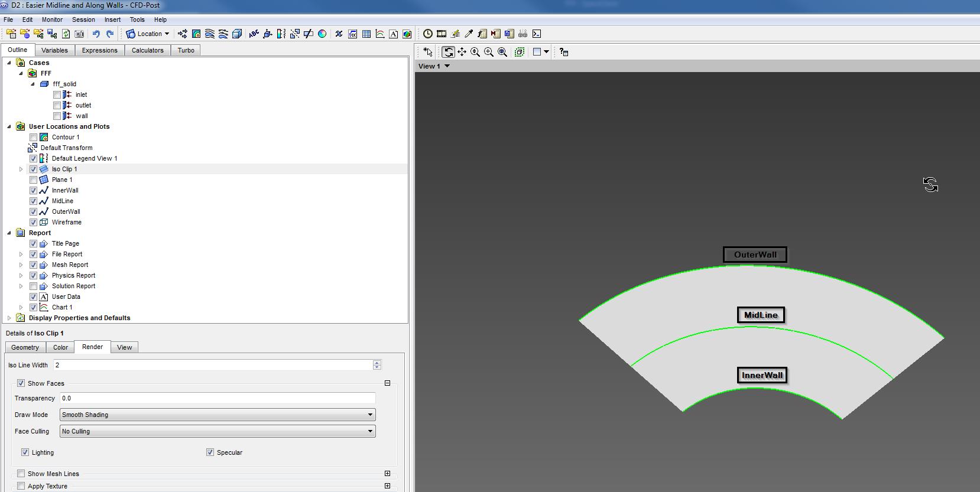This screenshot has width=980, height=492.
Task: Switch to the Expressions tab
Action: [100, 50]
